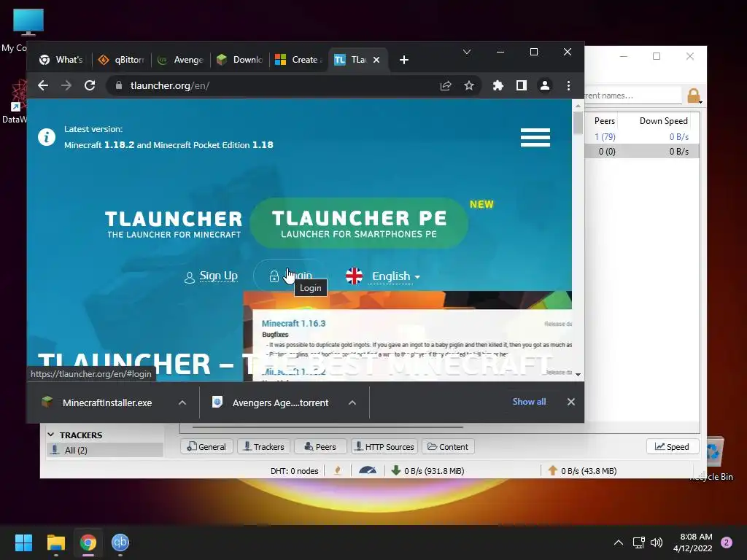747x560 pixels.
Task: Click upload speed 0 B/s (43.8 MiB)
Action: [582, 471]
